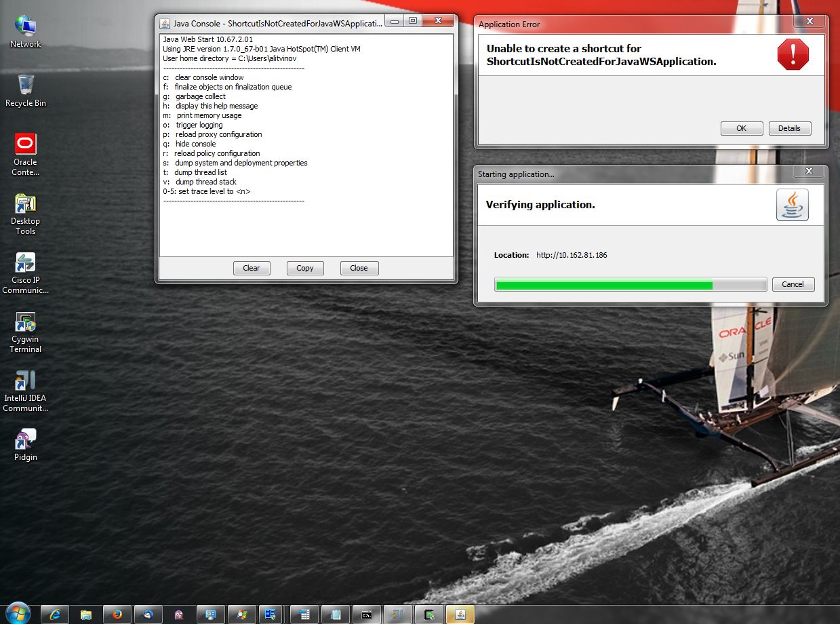Open Internet Explorer from the taskbar
The width and height of the screenshot is (840, 624).
pos(54,615)
